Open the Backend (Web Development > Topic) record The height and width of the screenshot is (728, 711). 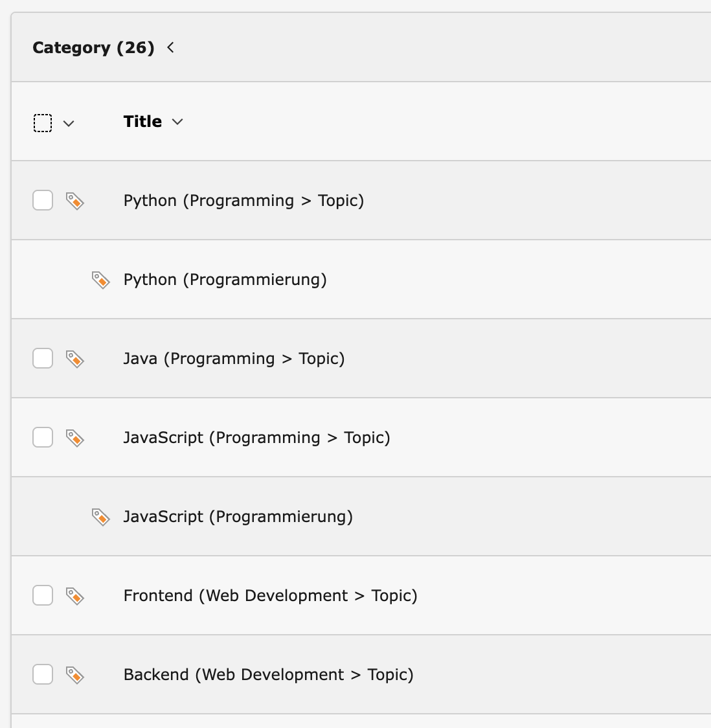coord(268,674)
